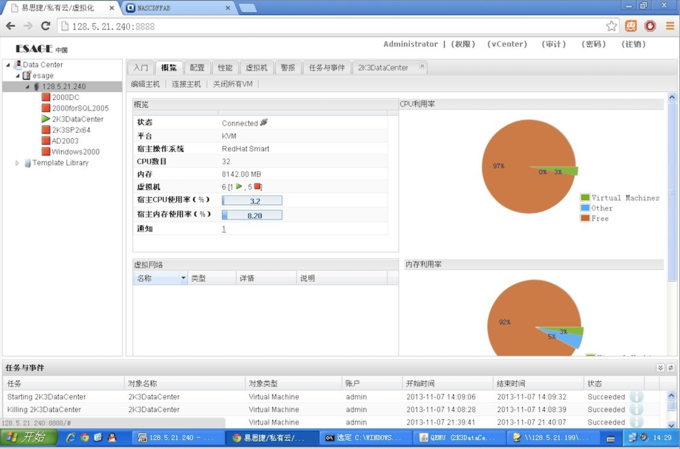This screenshot has width=680, height=449.
Task: Go back with the browser back arrow
Action: (11, 26)
